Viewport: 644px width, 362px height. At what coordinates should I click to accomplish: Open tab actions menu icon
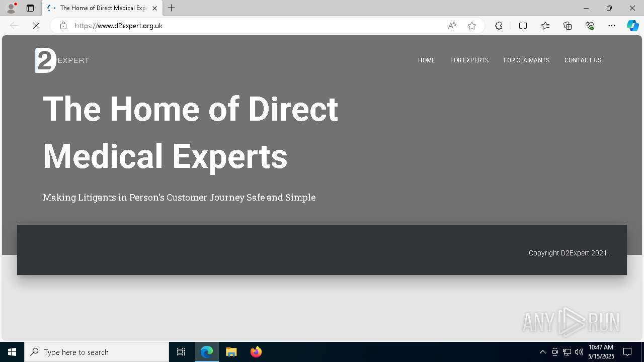pos(30,8)
